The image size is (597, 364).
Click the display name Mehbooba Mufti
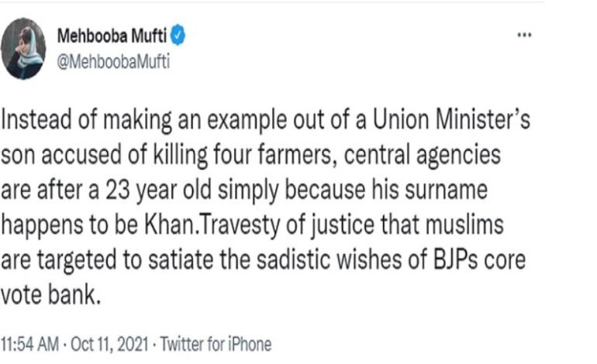point(112,36)
